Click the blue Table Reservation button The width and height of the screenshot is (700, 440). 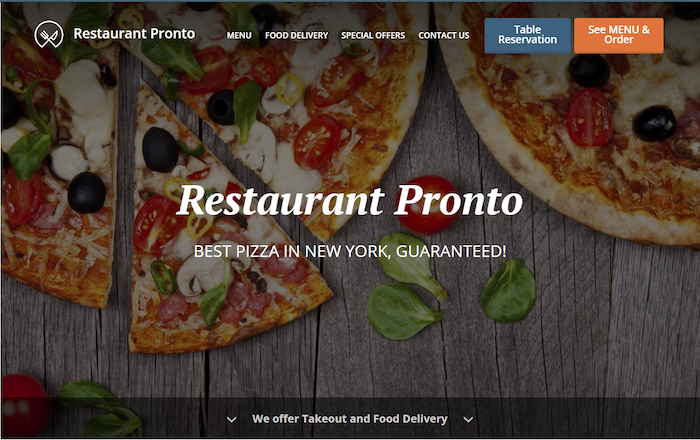[527, 35]
